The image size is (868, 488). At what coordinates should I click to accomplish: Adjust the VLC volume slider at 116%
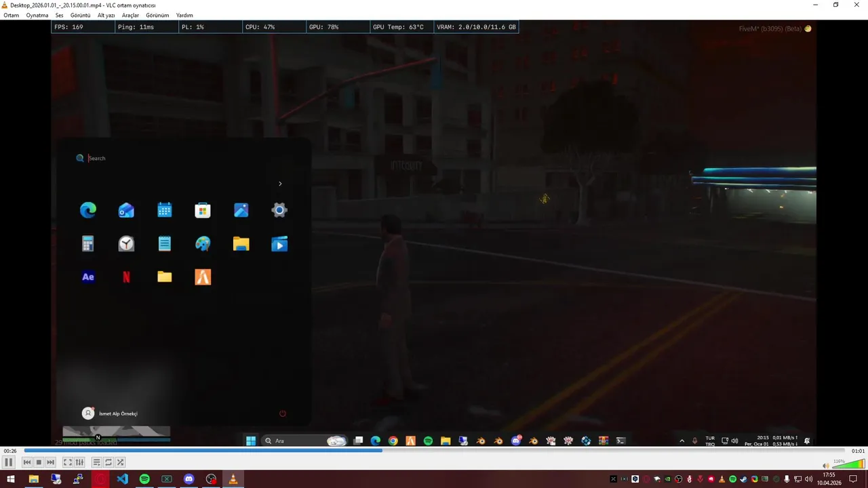point(848,464)
